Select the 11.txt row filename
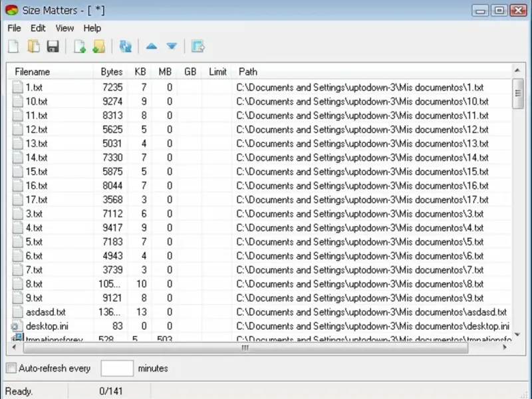The image size is (532, 399). (x=37, y=116)
